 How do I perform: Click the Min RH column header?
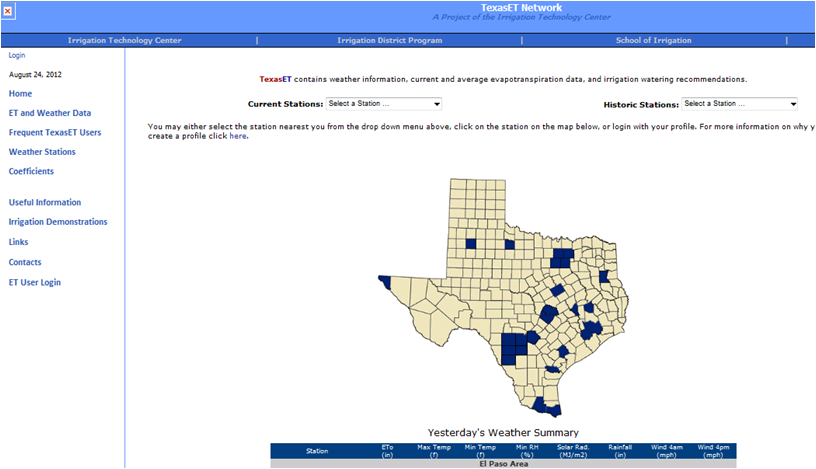tap(527, 451)
